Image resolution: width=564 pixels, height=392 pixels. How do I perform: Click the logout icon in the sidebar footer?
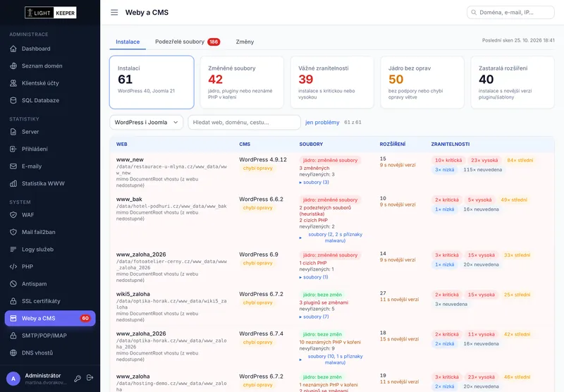(x=90, y=378)
